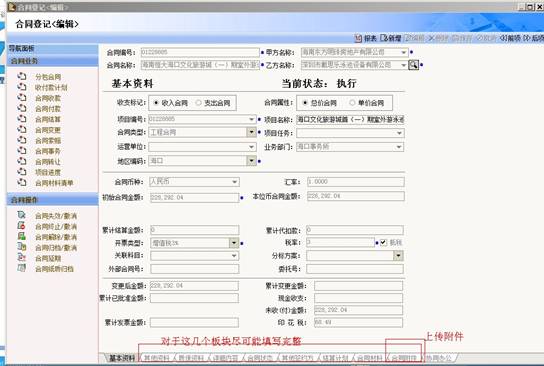
Task: Open the 收付款计划 sidebar icon
Action: pos(22,87)
